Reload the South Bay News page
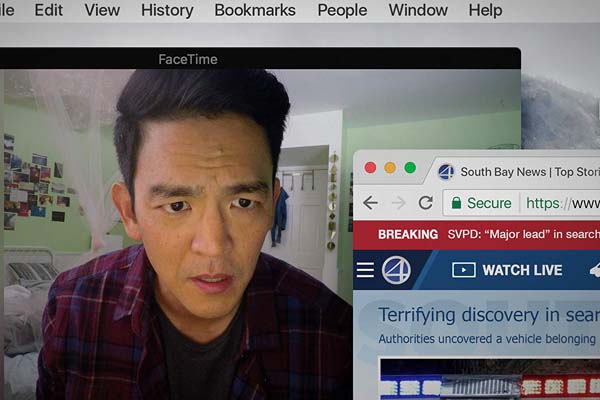 click(x=426, y=203)
